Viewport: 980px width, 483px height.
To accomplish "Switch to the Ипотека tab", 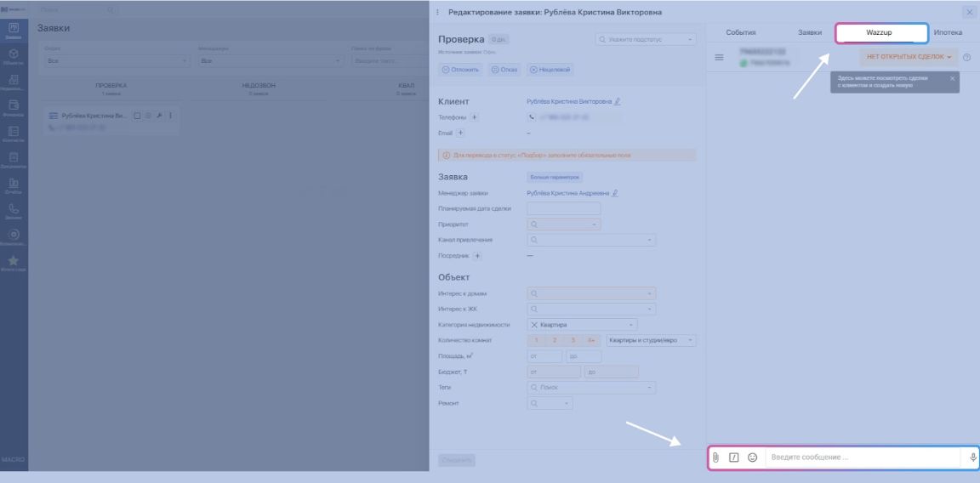I will [x=948, y=32].
